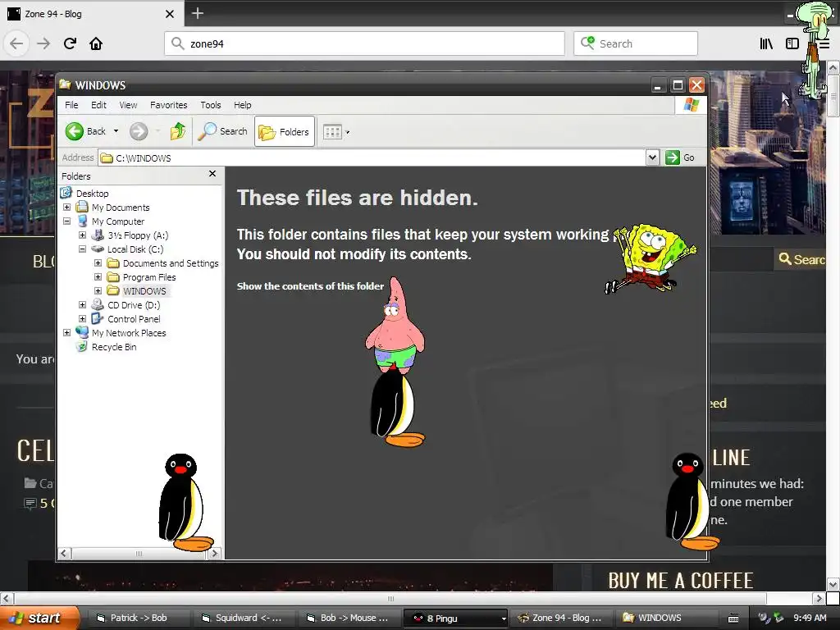Click right arrow of Folders pane scrollbar
This screenshot has height=630, width=840.
click(215, 554)
